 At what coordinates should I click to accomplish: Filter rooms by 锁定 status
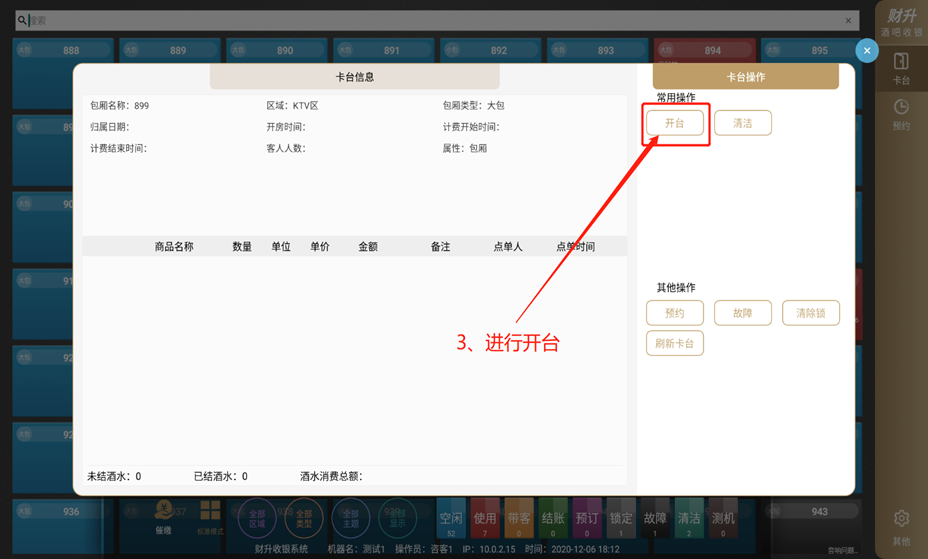(621, 519)
